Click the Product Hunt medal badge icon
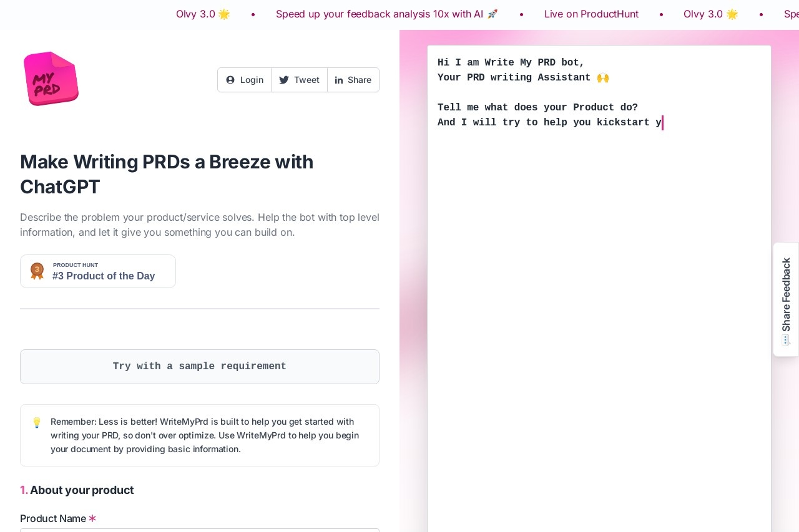The image size is (799, 532). [x=37, y=271]
